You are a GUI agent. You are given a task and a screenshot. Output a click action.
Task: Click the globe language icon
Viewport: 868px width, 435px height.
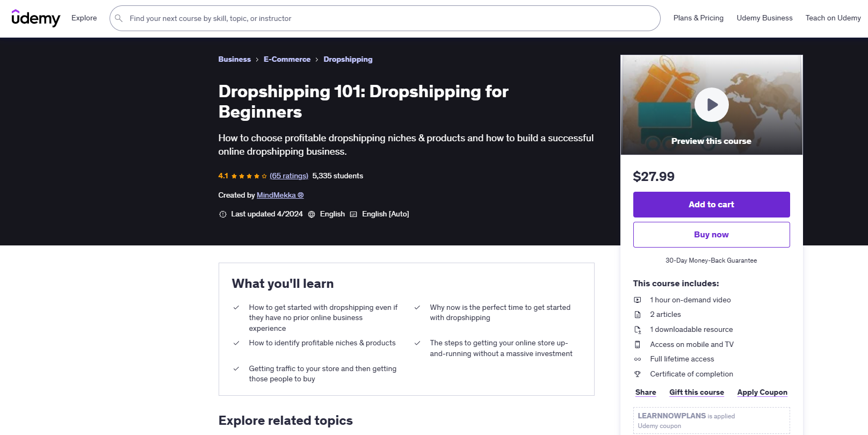point(312,214)
